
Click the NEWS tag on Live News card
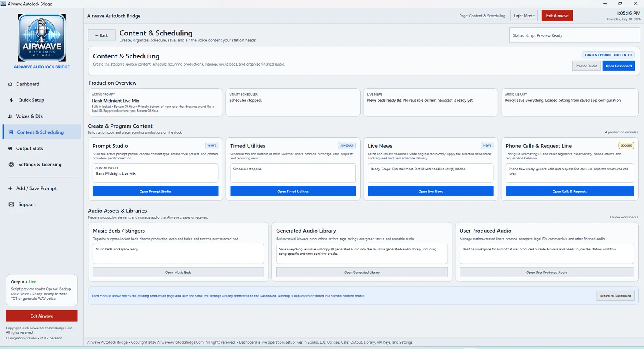487,145
